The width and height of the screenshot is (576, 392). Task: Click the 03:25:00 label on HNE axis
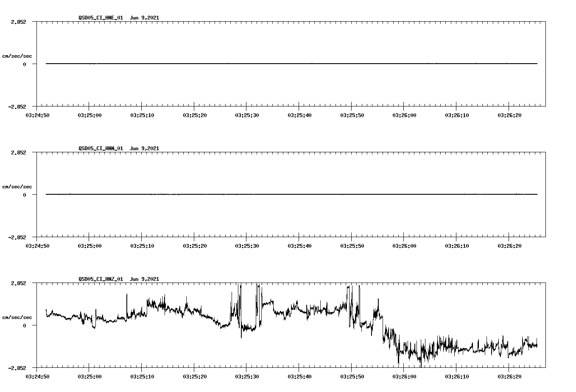89,115
